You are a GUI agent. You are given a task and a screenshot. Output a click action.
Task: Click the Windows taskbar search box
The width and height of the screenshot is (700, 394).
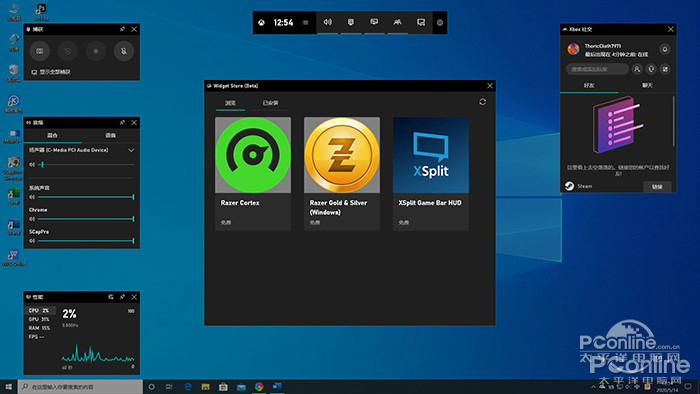tap(80, 386)
